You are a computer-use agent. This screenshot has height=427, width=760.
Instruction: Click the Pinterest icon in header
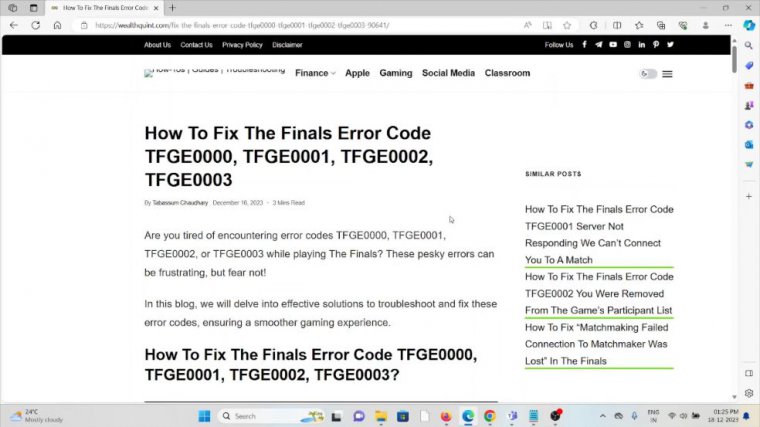click(x=656, y=45)
